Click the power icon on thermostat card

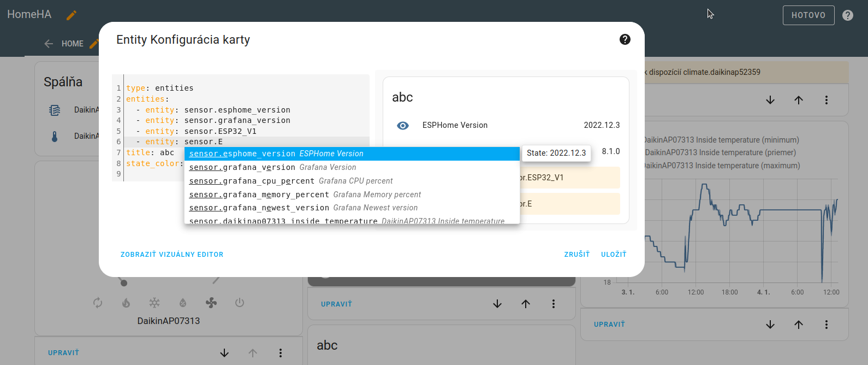(x=240, y=303)
